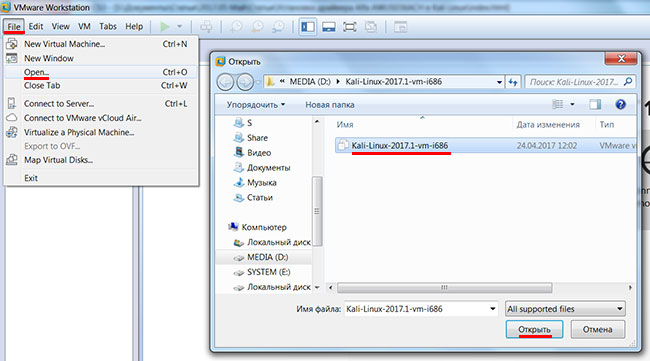The image size is (650, 361).
Task: Click the Unity mode toolbar icon
Action: point(371,27)
